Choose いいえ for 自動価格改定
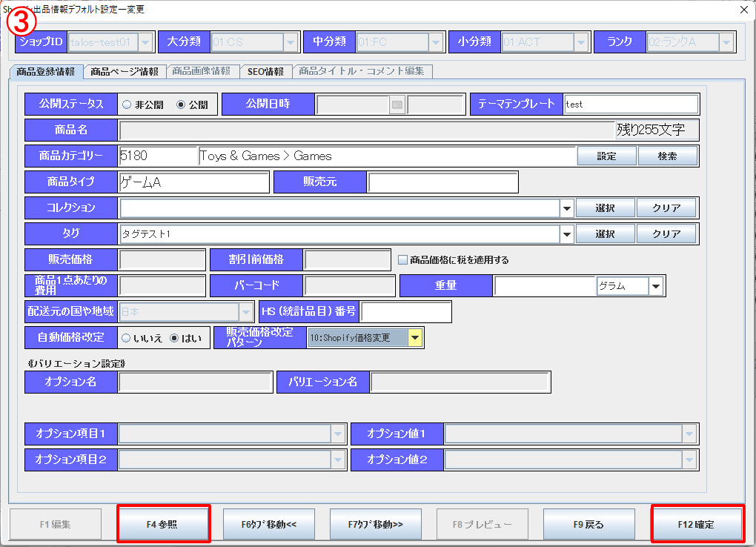 tap(127, 338)
